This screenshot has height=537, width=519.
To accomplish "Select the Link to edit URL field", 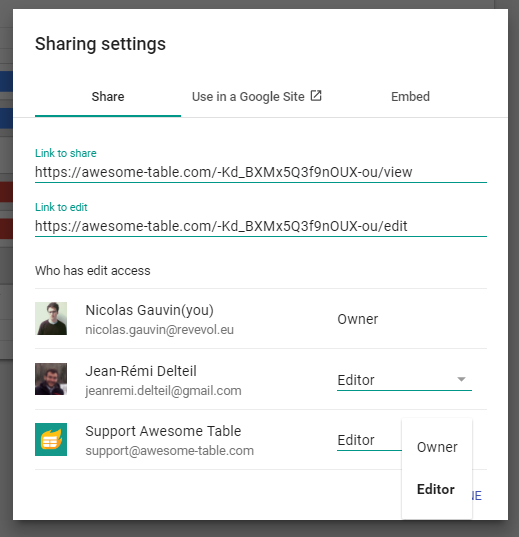I will pyautogui.click(x=261, y=226).
